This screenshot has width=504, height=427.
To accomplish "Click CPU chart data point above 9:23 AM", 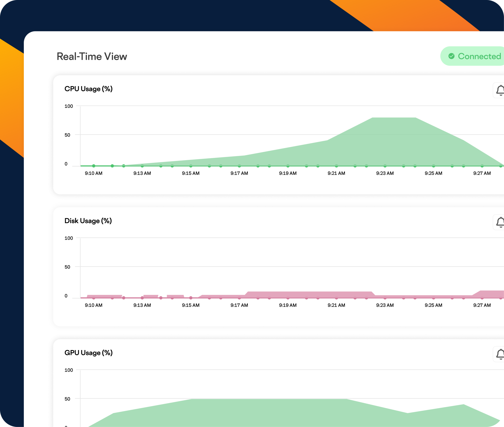I will click(385, 166).
